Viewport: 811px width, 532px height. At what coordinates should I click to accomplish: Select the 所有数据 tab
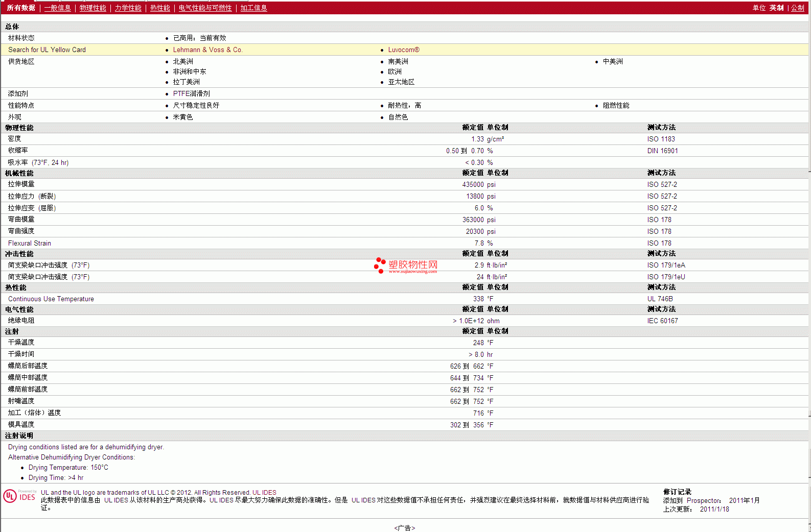pyautogui.click(x=21, y=8)
